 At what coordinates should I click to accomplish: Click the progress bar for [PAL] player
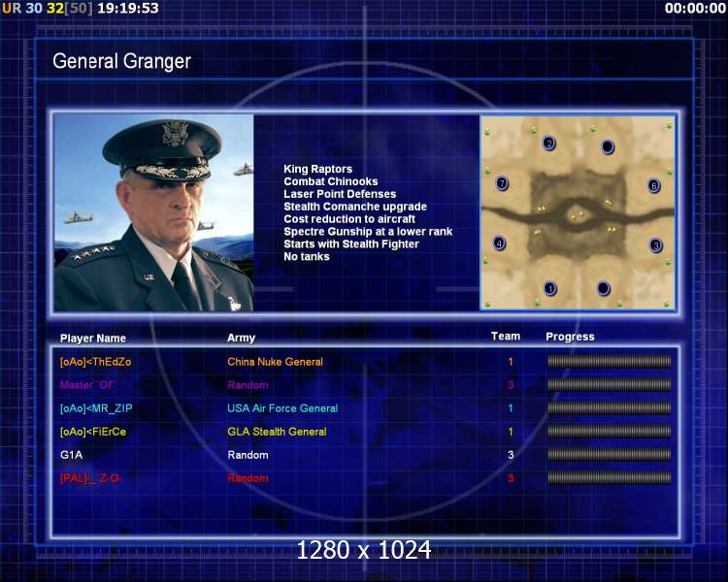(610, 477)
